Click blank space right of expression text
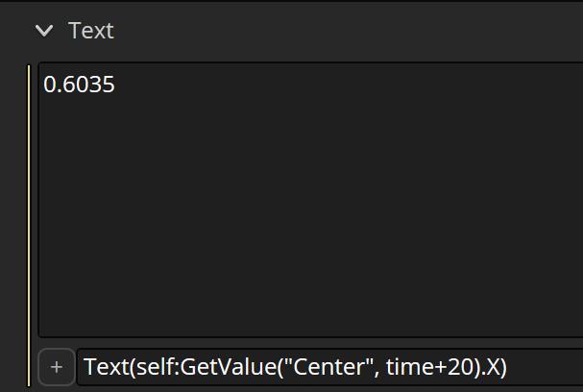This screenshot has width=583, height=392. (x=545, y=367)
